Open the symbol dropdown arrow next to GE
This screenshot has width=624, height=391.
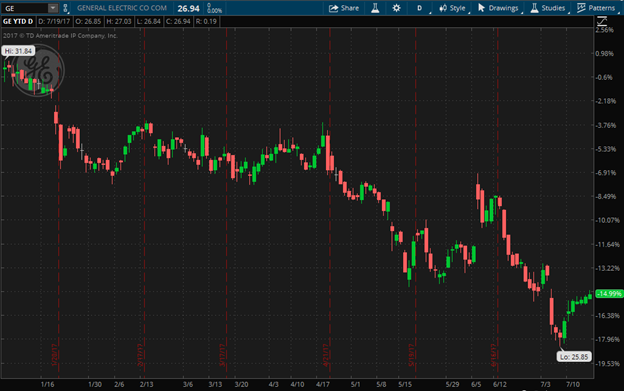click(53, 8)
